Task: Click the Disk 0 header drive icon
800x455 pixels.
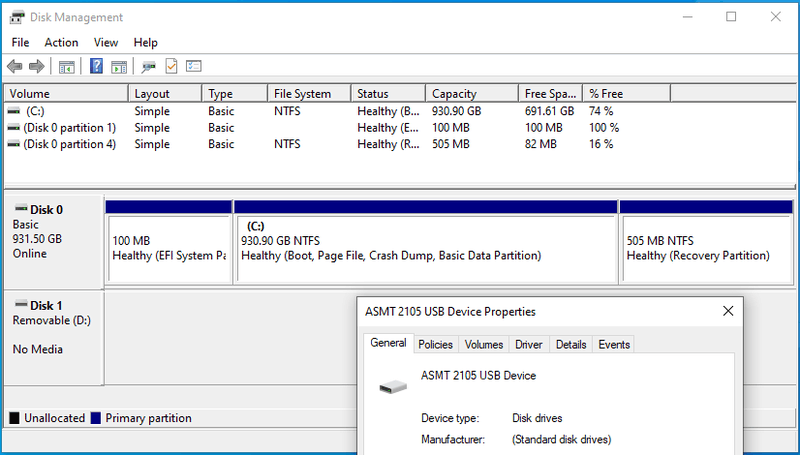Action: pyautogui.click(x=21, y=208)
